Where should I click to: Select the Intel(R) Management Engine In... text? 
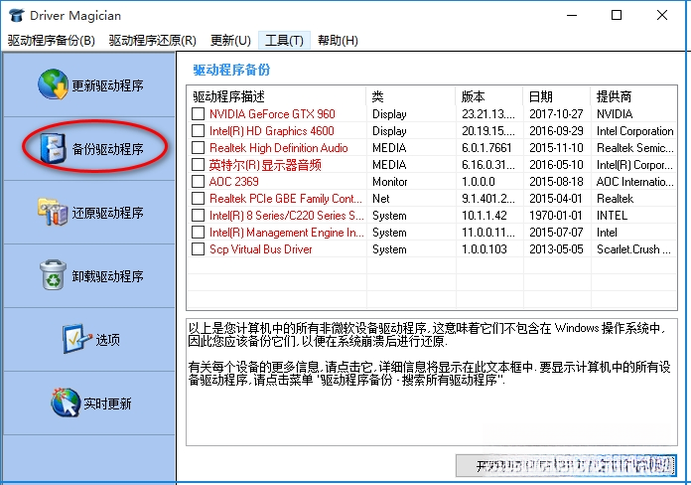pyautogui.click(x=286, y=232)
